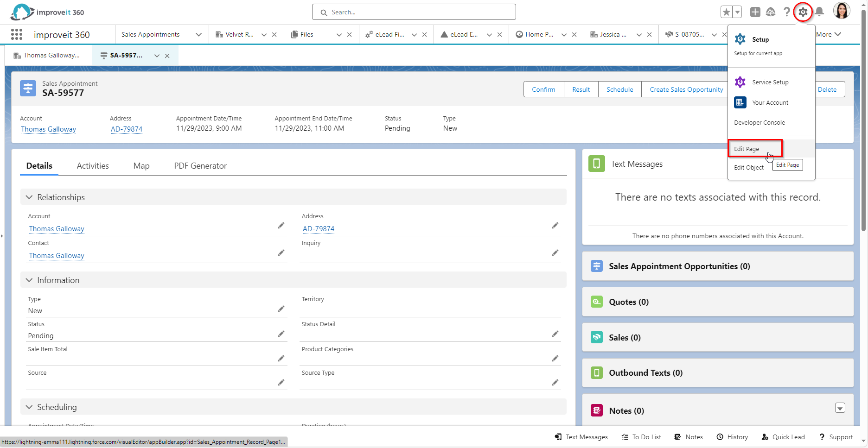Select Edit Object from the setup menu
868x448 pixels.
pyautogui.click(x=748, y=167)
